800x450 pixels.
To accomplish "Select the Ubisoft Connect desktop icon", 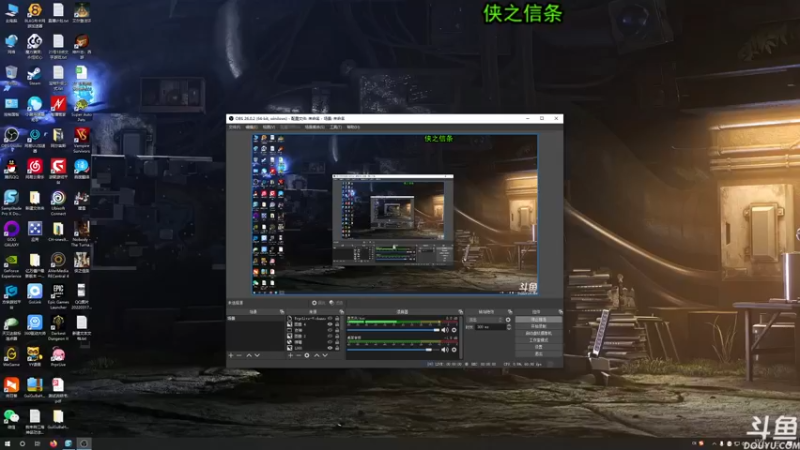I will pyautogui.click(x=58, y=201).
